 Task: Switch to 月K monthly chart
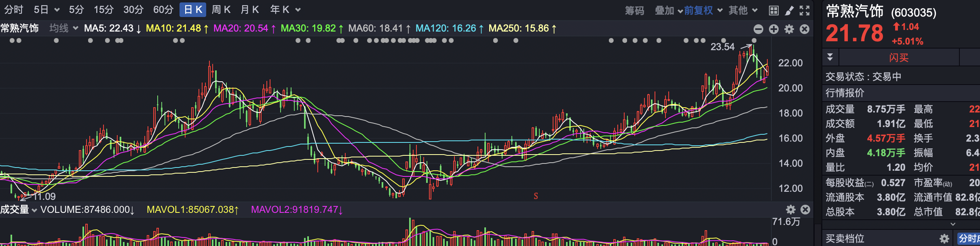[x=249, y=10]
